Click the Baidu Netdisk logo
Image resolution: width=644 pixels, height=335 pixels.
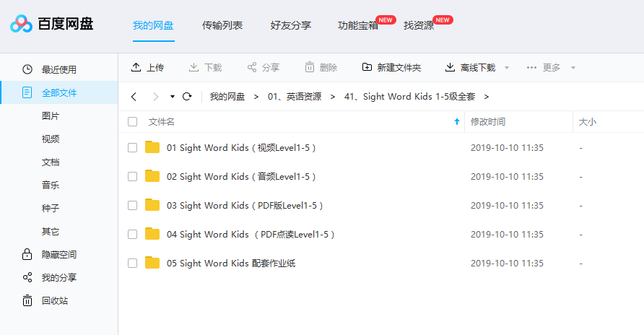(22, 25)
